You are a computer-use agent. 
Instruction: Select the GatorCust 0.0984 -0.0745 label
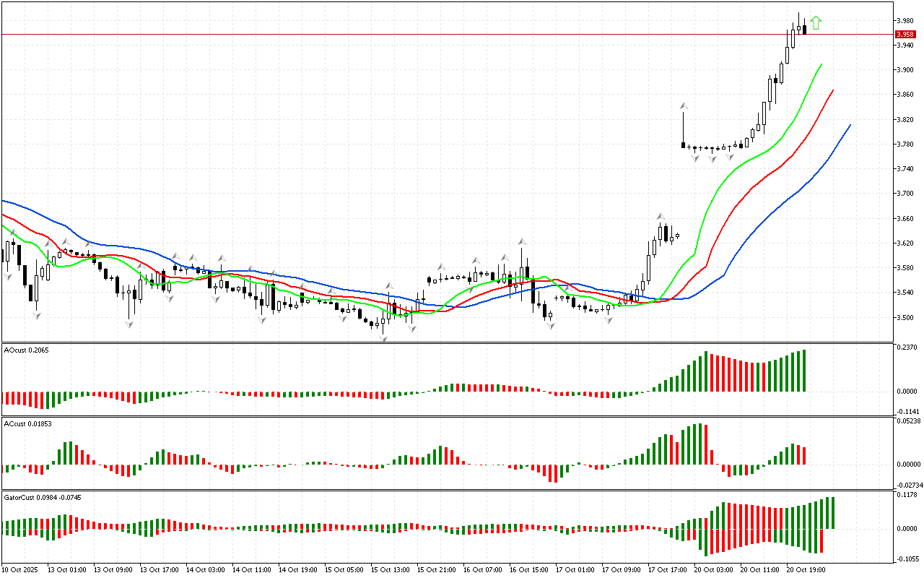[x=43, y=497]
